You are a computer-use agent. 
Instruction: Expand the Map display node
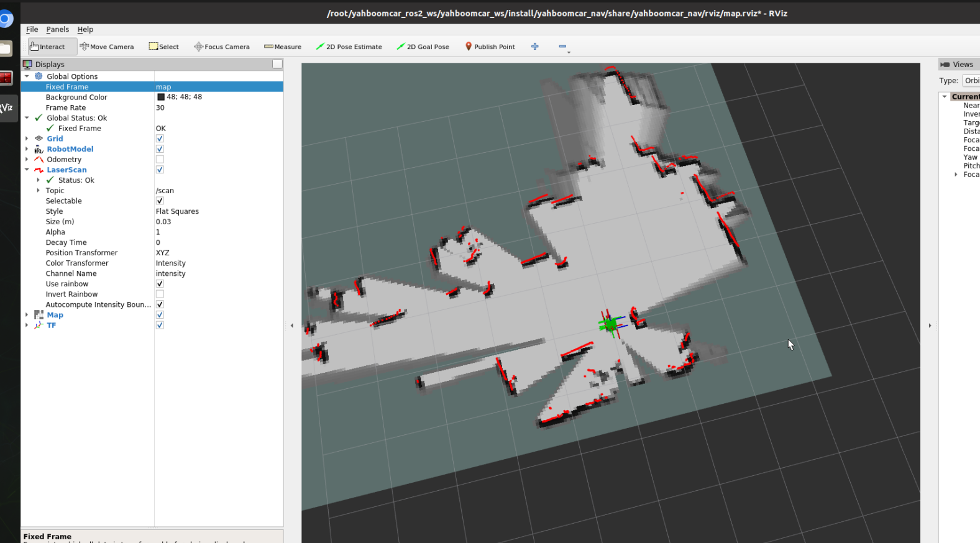point(27,315)
